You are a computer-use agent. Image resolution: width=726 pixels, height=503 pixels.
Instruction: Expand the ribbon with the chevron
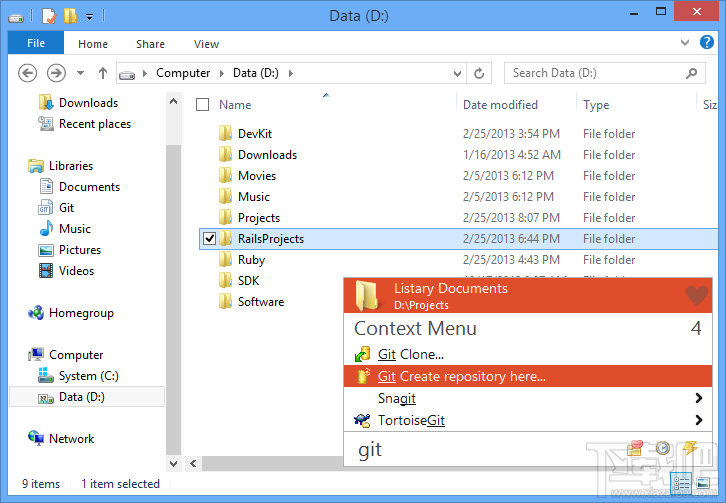click(685, 43)
